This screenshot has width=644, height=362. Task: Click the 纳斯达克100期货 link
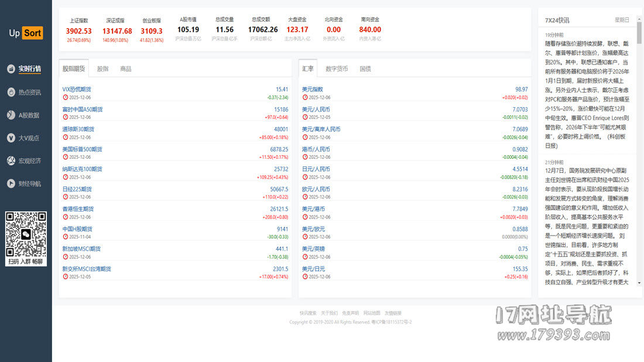[83, 169]
